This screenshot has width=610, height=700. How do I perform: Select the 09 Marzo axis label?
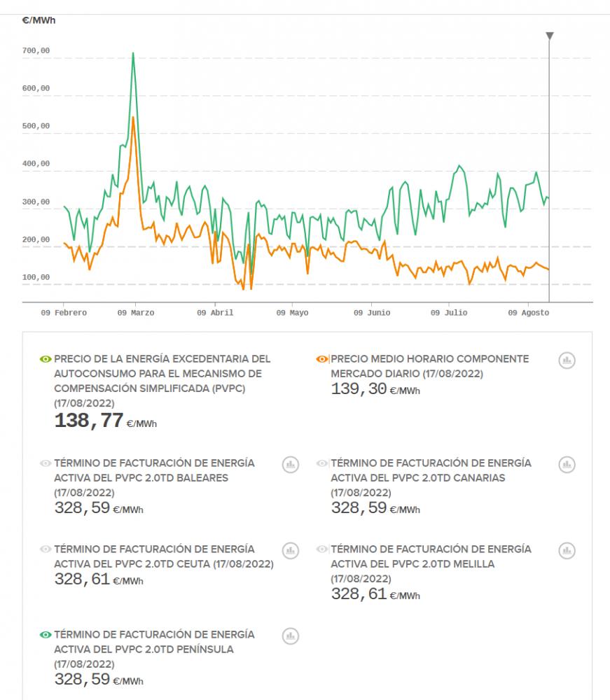(136, 313)
